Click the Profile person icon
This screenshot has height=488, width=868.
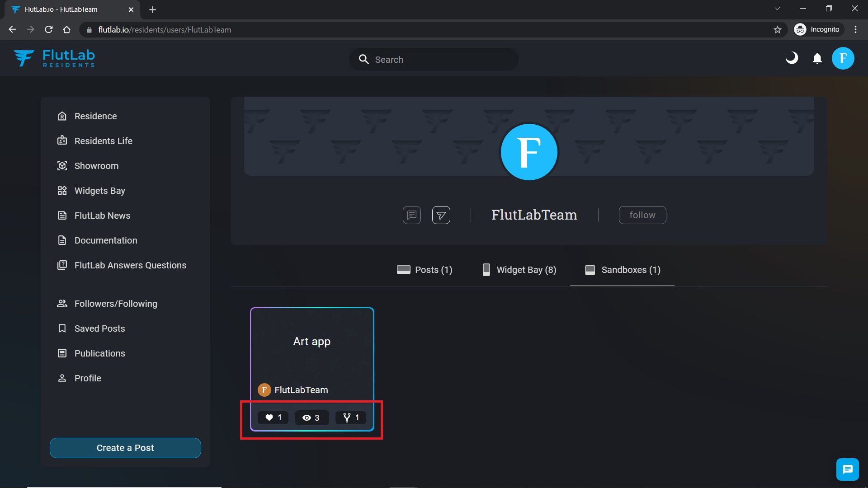tap(62, 378)
